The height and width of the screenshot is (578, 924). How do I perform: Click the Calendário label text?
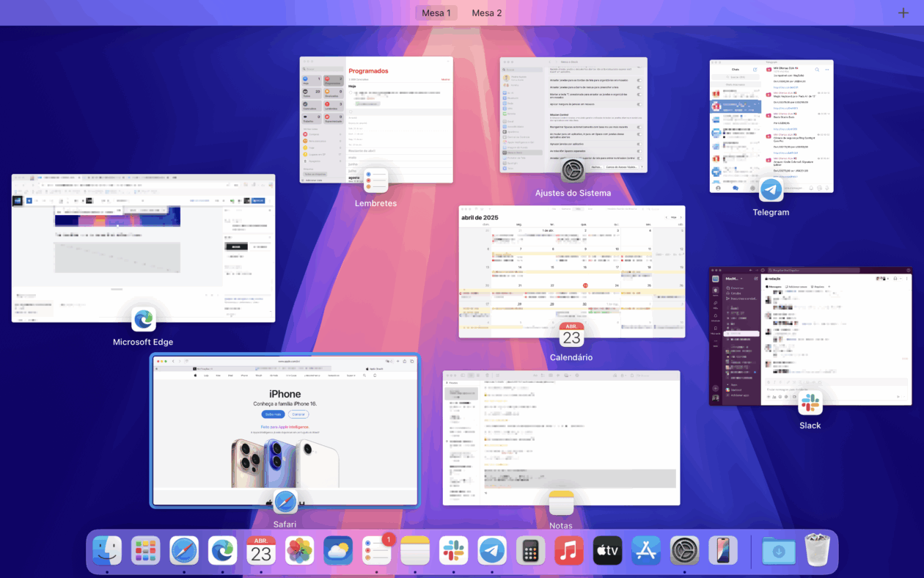click(571, 357)
